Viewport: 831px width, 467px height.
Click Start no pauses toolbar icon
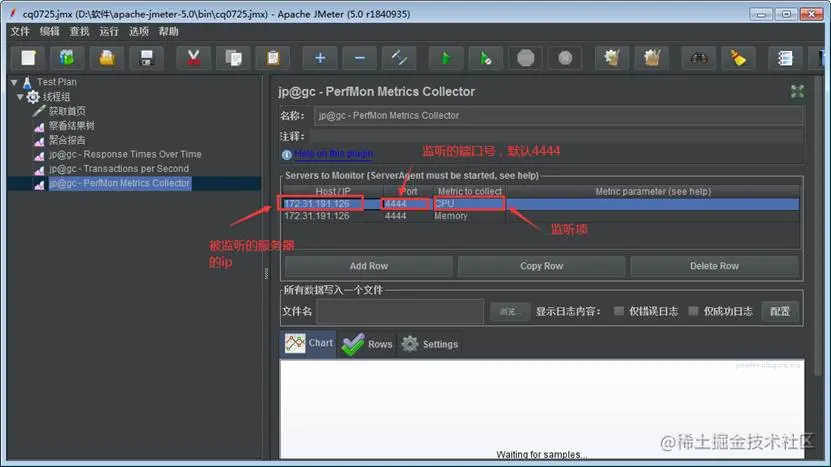tap(485, 57)
